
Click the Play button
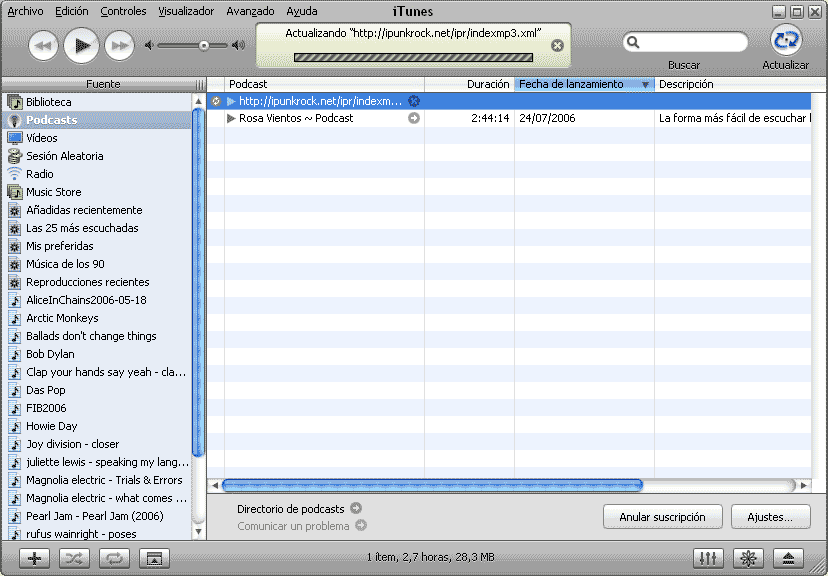tap(81, 46)
